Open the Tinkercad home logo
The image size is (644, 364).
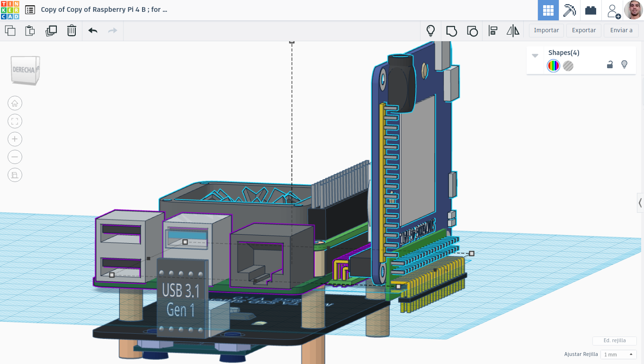pyautogui.click(x=10, y=10)
